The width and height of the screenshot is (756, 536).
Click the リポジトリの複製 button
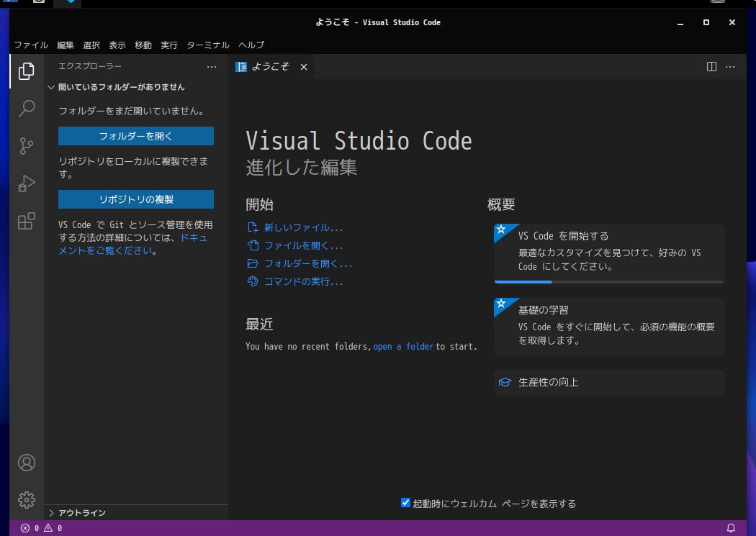(x=136, y=199)
